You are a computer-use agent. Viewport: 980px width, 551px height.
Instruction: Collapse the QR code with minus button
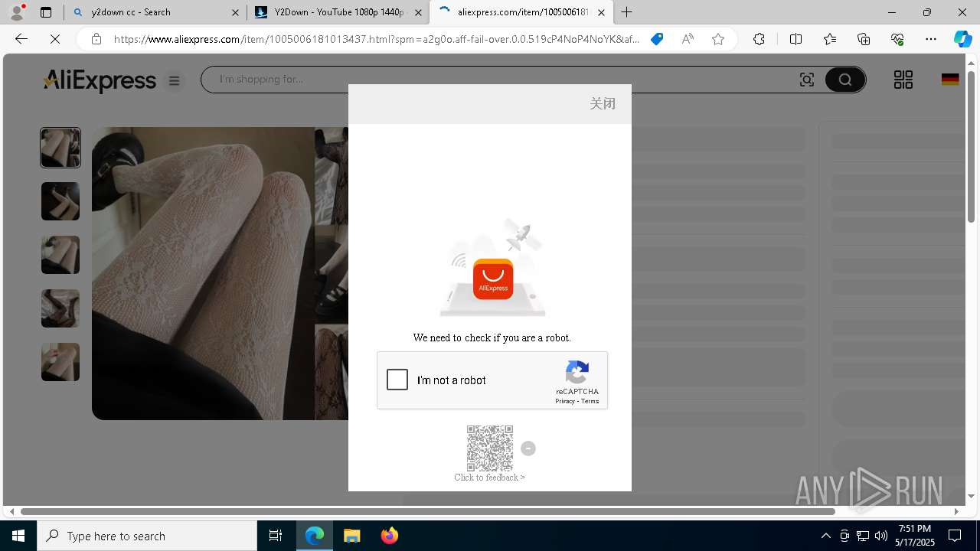tap(528, 448)
